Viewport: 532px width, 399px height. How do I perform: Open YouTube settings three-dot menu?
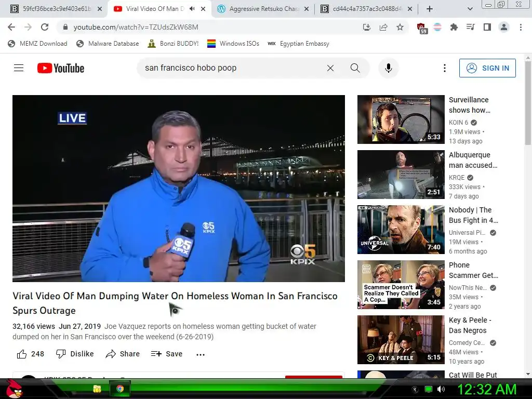[x=445, y=68]
